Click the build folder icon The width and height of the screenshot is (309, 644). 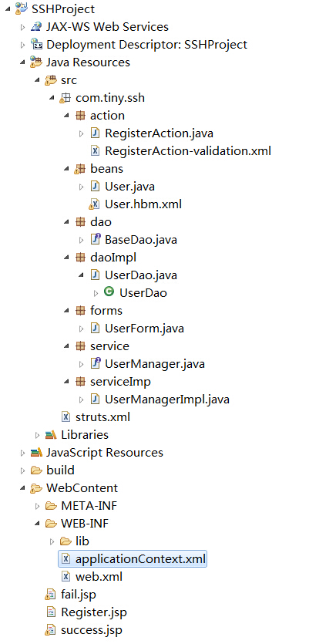coord(36,470)
